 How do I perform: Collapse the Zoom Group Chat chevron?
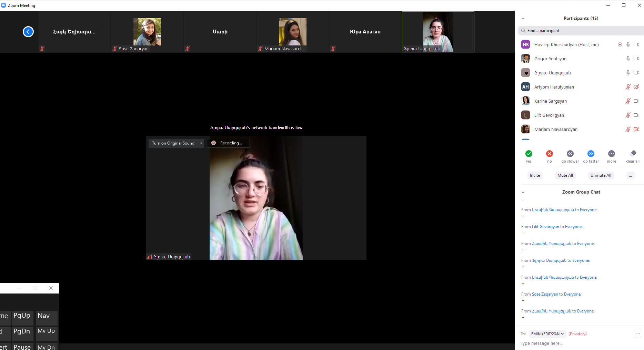pyautogui.click(x=523, y=192)
